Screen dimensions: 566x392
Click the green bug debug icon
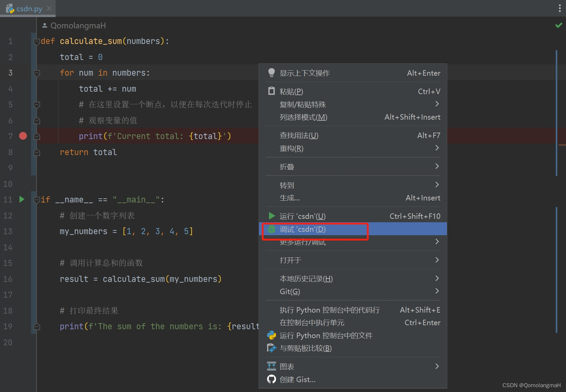pos(272,229)
